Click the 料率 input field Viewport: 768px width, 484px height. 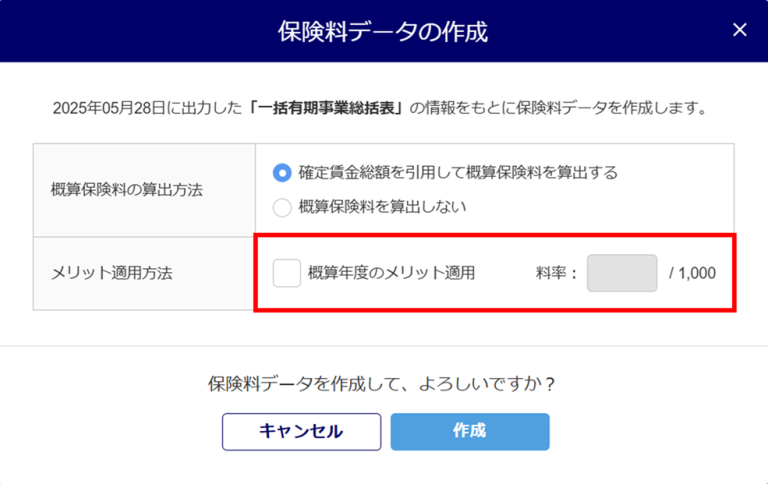pyautogui.click(x=621, y=272)
